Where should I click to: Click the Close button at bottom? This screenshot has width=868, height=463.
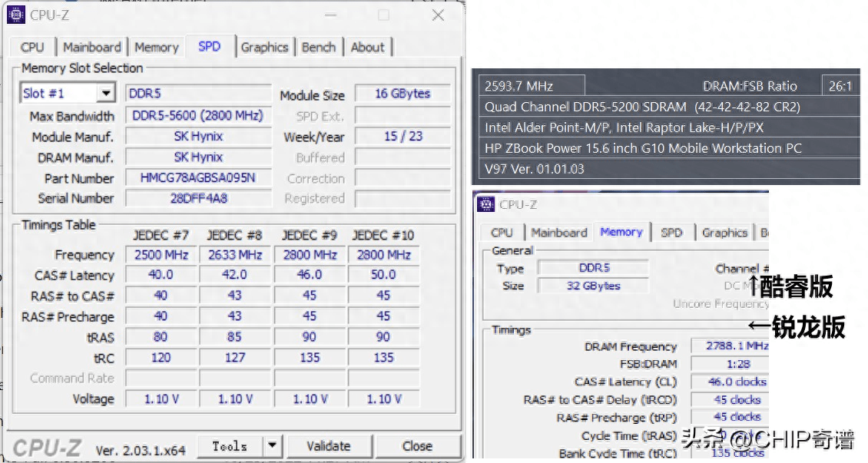click(x=417, y=445)
